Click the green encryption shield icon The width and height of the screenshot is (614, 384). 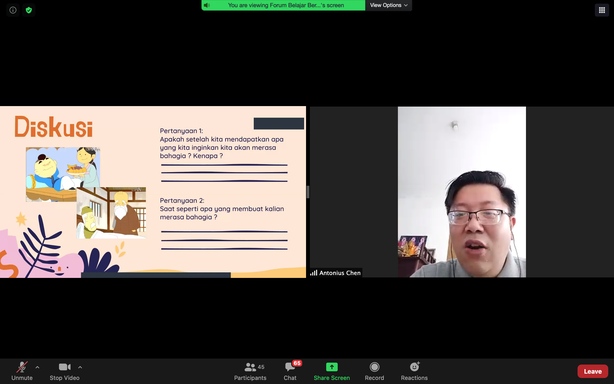(x=29, y=10)
